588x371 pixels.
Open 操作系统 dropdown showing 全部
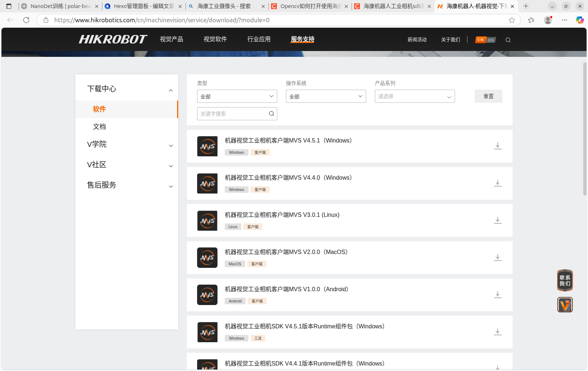pos(326,96)
